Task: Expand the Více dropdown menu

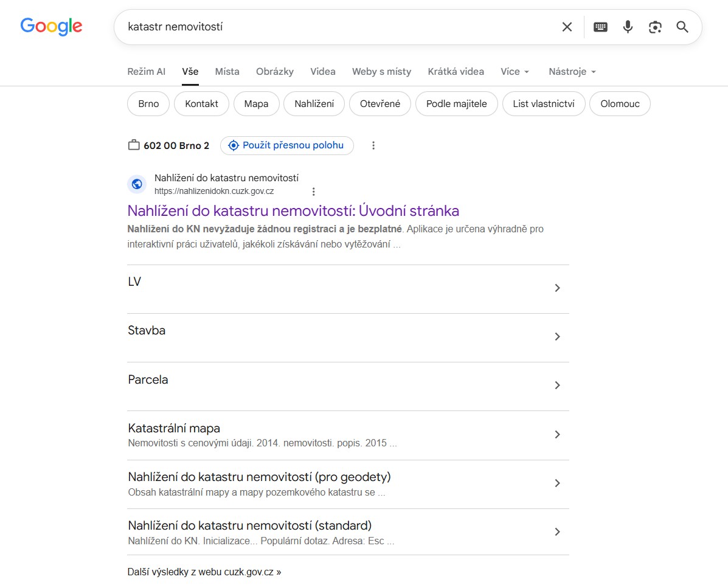Action: pos(515,72)
